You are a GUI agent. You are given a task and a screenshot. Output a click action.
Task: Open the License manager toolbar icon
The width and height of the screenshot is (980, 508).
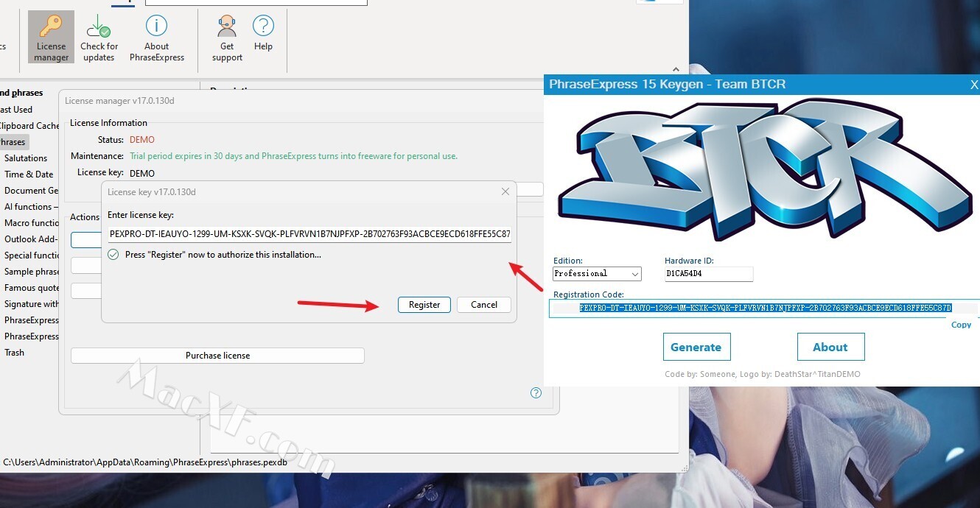click(51, 37)
